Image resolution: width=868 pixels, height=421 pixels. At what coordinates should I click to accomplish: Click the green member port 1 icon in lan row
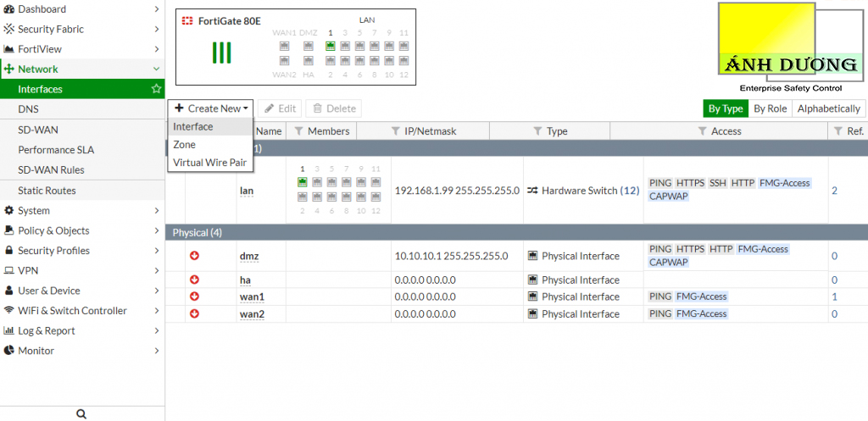(303, 182)
